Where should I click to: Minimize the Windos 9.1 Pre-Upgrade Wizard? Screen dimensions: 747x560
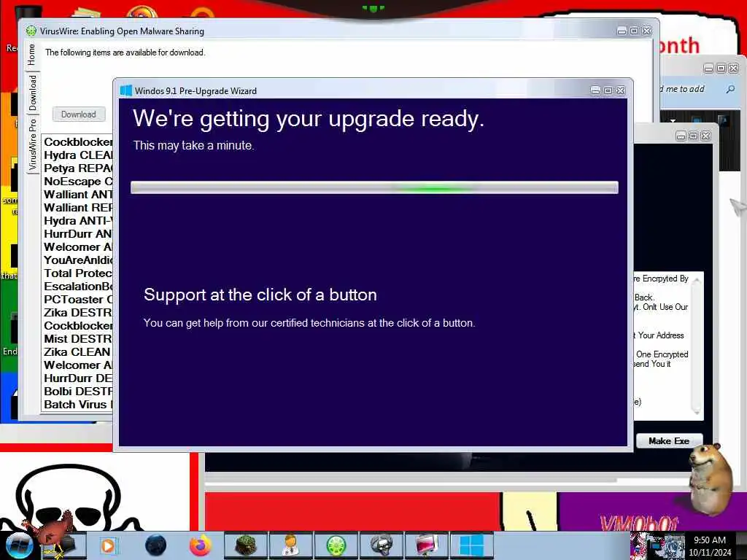coord(595,90)
